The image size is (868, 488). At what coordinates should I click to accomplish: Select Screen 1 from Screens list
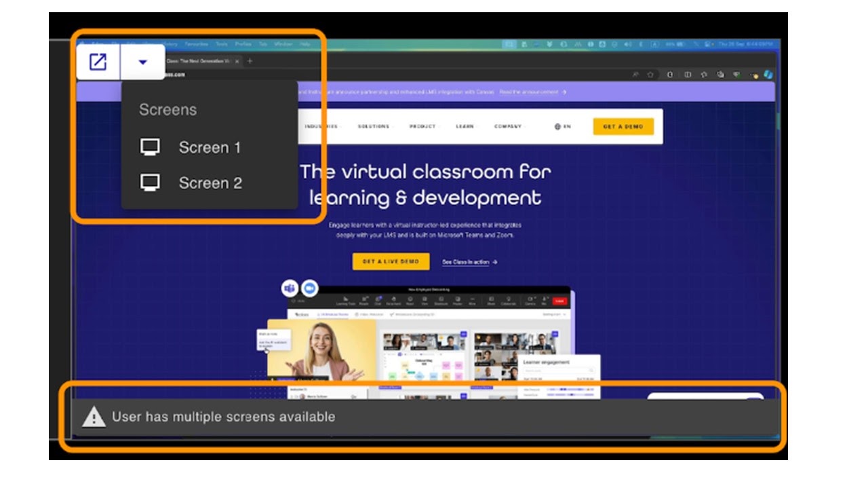point(209,147)
